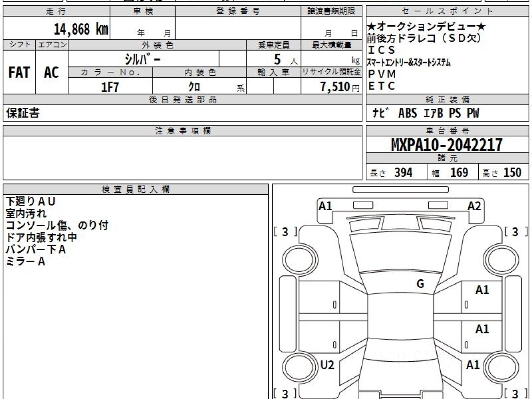
Task: Click the A2 damage mark on the diagram
Action: 474,206
